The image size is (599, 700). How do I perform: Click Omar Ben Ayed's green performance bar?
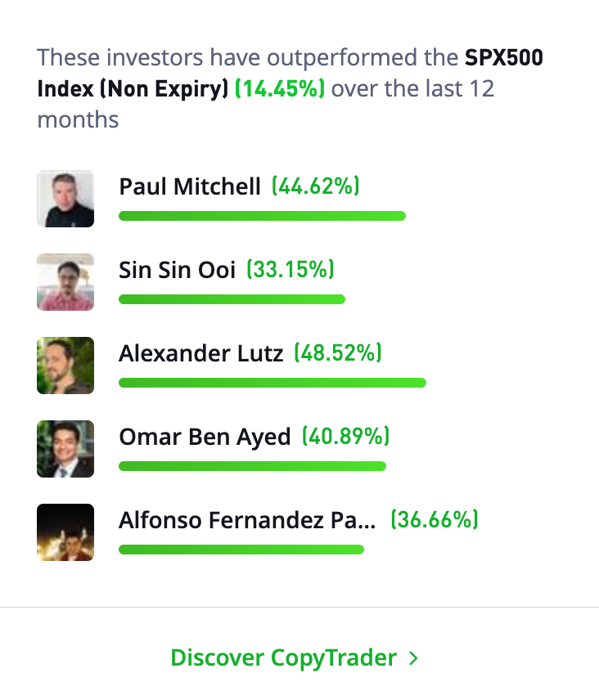252,466
